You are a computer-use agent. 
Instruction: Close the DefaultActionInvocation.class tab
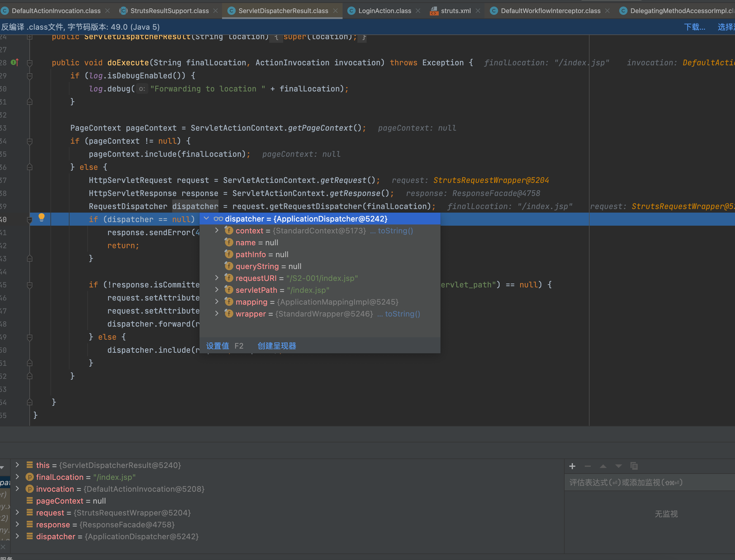click(108, 11)
